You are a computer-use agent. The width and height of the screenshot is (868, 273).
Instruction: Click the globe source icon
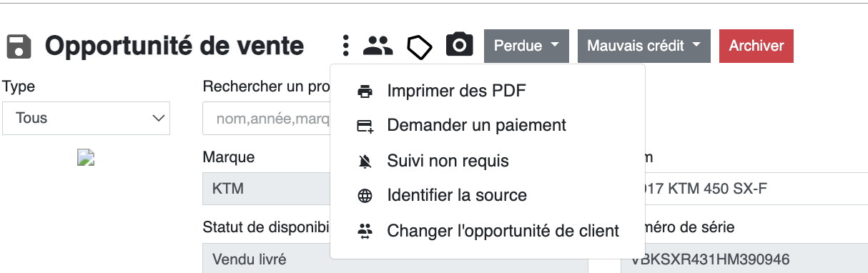[365, 196]
